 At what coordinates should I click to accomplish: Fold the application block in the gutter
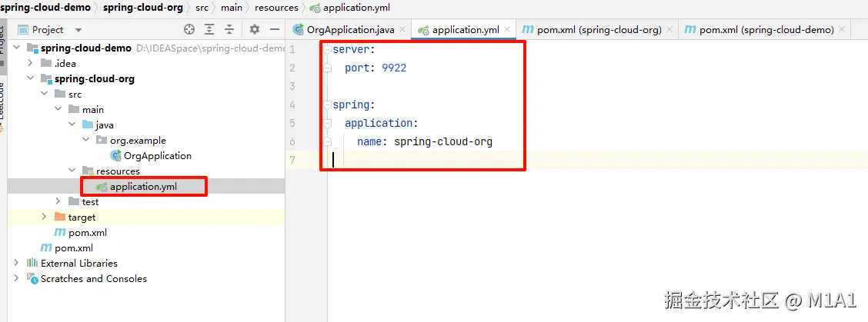(328, 123)
